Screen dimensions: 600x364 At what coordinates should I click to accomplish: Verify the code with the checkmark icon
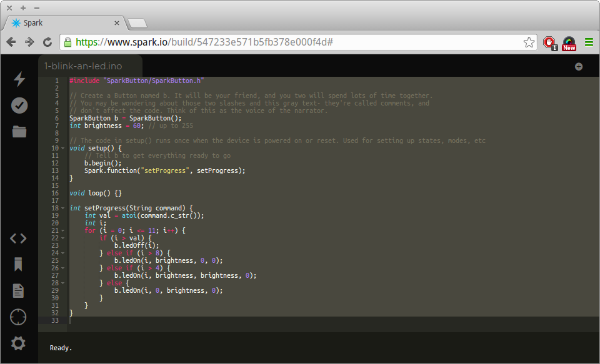pos(19,105)
